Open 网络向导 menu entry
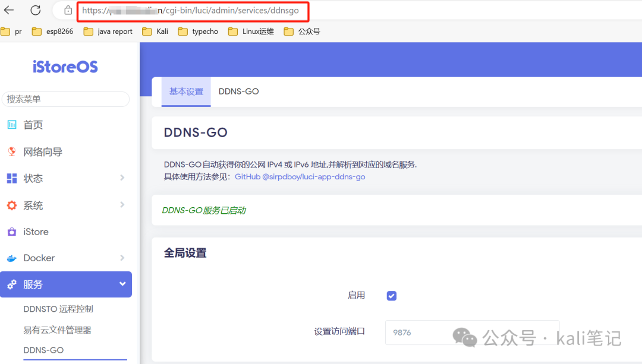This screenshot has height=364, width=642. click(43, 152)
